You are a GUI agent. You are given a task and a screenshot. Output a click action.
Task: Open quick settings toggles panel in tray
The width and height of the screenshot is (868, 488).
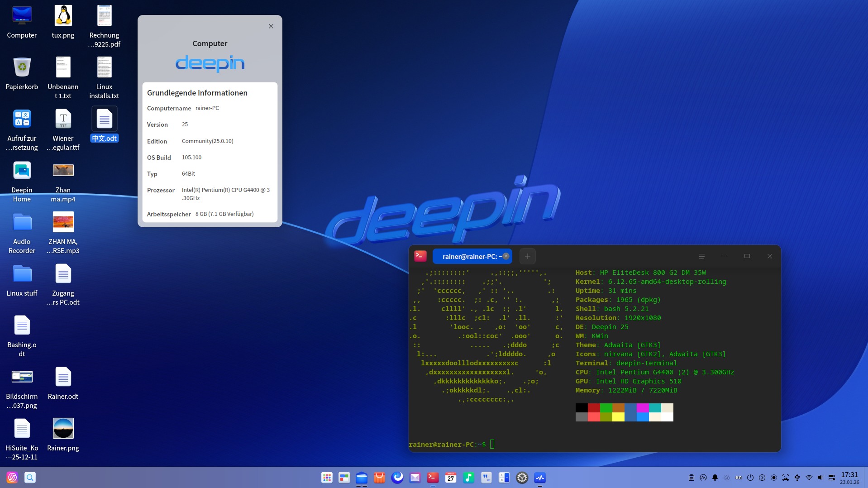832,478
